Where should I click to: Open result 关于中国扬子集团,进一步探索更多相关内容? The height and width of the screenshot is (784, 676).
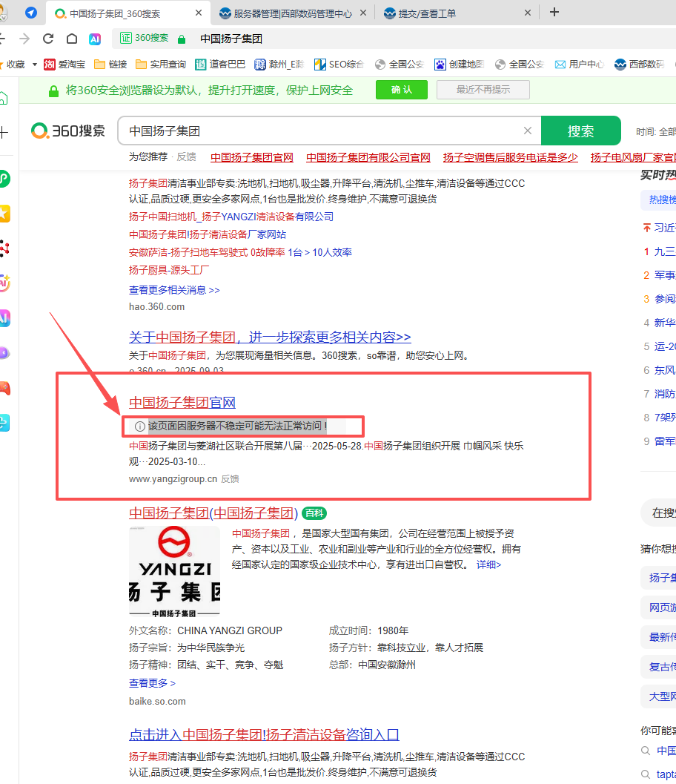click(x=270, y=337)
